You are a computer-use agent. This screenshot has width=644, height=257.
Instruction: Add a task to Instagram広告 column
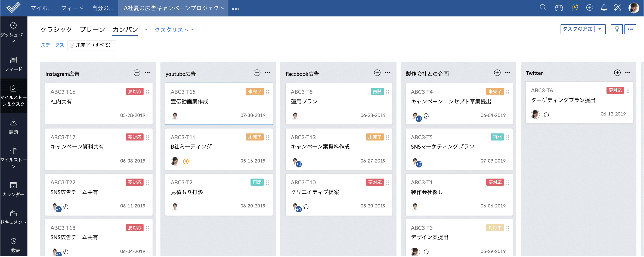click(137, 73)
